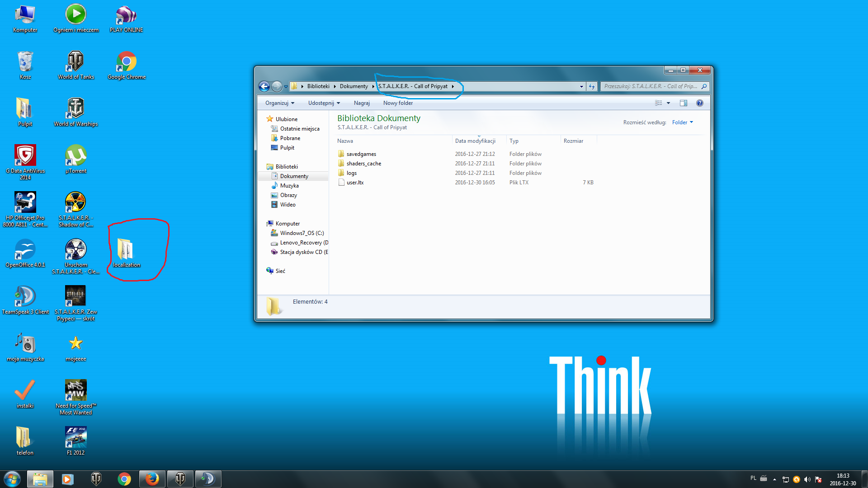Click the Back navigation arrow in Explorer
The width and height of the screenshot is (868, 488).
click(x=264, y=86)
